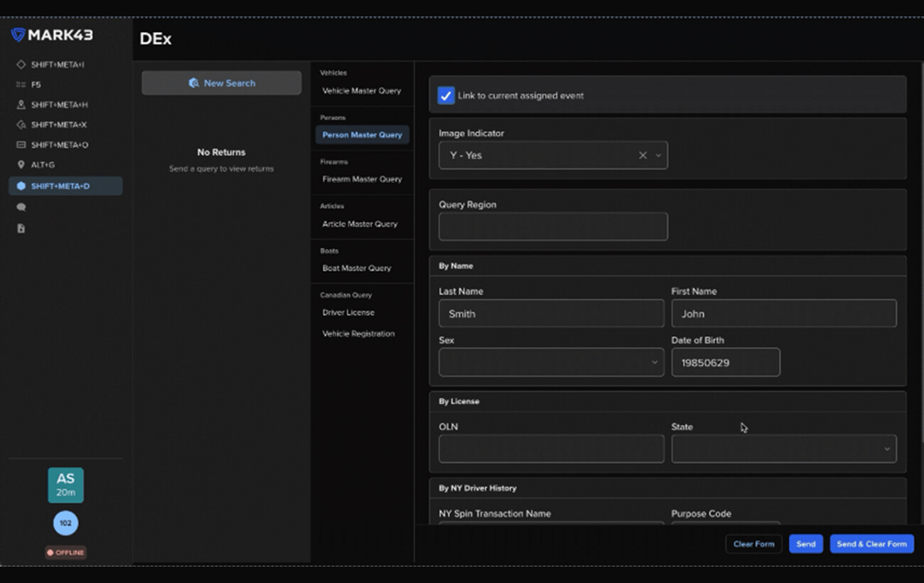
Task: Expand the Image Indicator dropdown arrow
Action: pos(658,155)
